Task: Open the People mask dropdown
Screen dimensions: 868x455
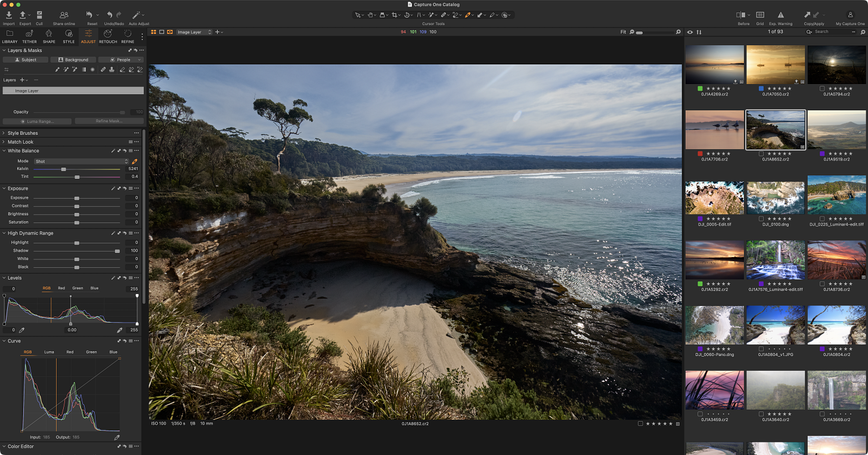Action: point(121,60)
